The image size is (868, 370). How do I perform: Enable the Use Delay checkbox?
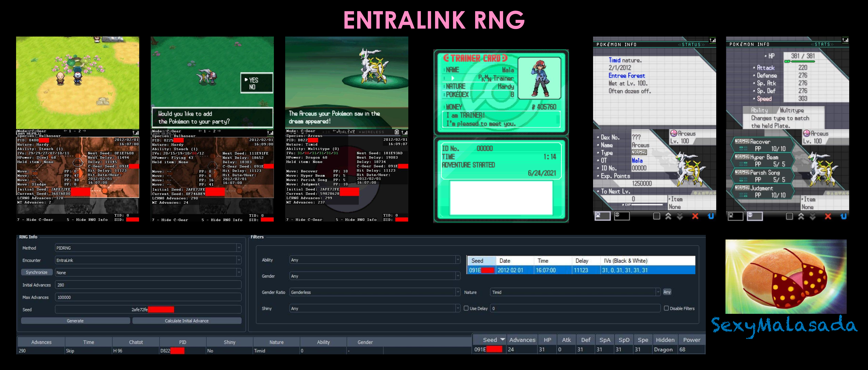tap(466, 308)
